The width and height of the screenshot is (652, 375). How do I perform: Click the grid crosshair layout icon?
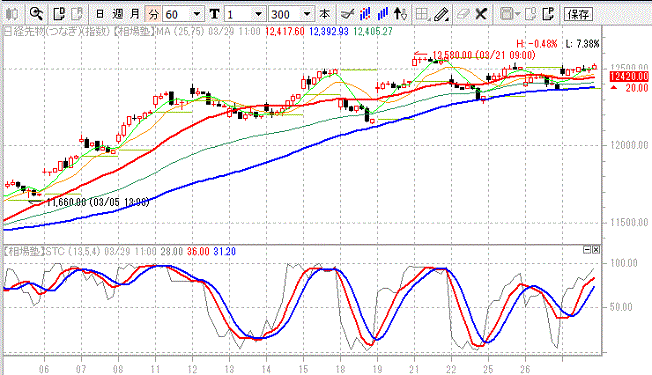(x=422, y=15)
